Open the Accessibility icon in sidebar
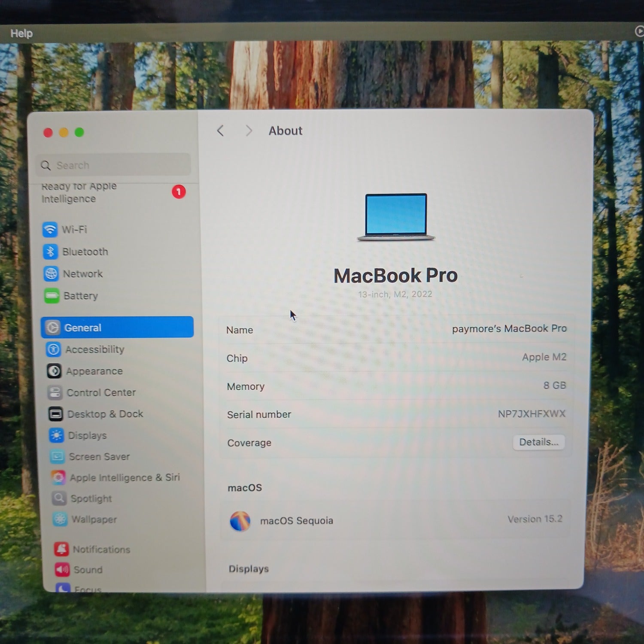 pyautogui.click(x=54, y=349)
